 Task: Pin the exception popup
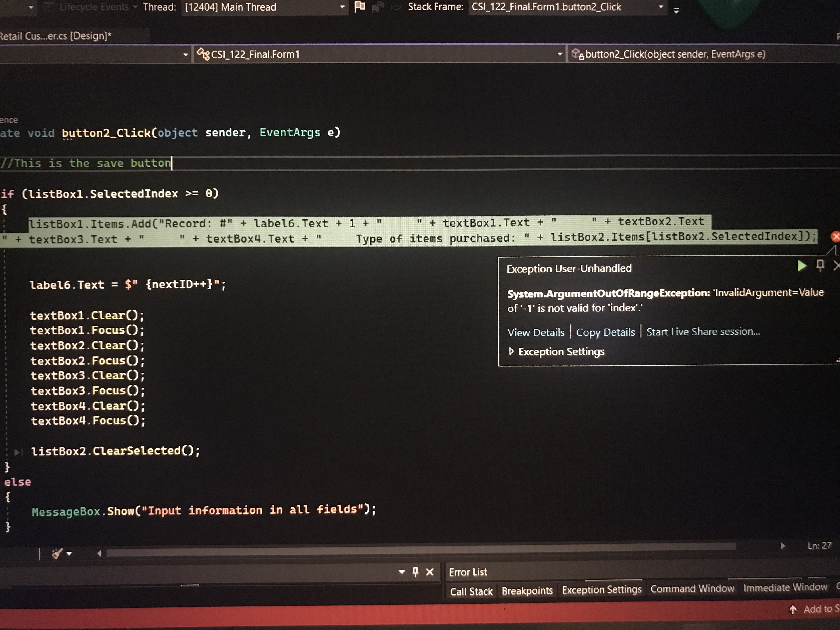click(820, 265)
